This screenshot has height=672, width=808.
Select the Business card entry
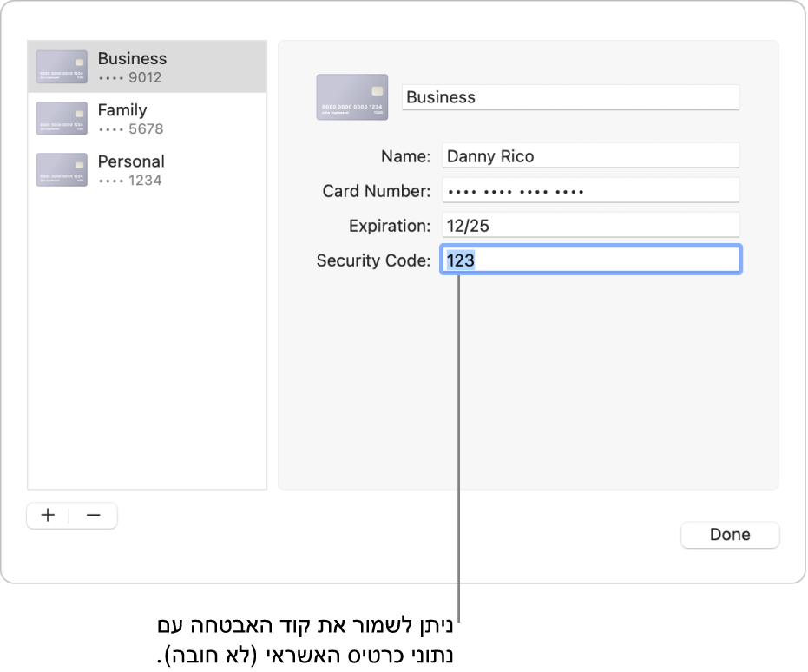[x=148, y=67]
